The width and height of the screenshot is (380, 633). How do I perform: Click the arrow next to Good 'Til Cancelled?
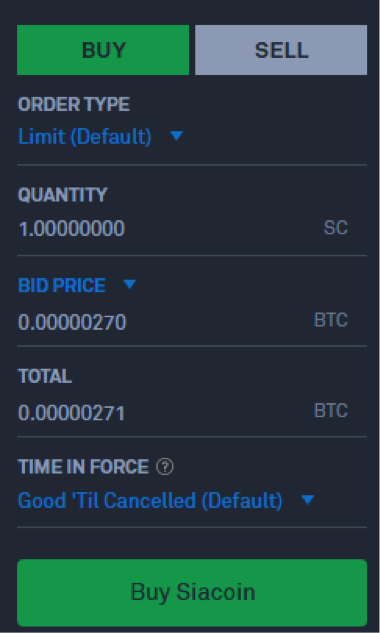point(308,500)
